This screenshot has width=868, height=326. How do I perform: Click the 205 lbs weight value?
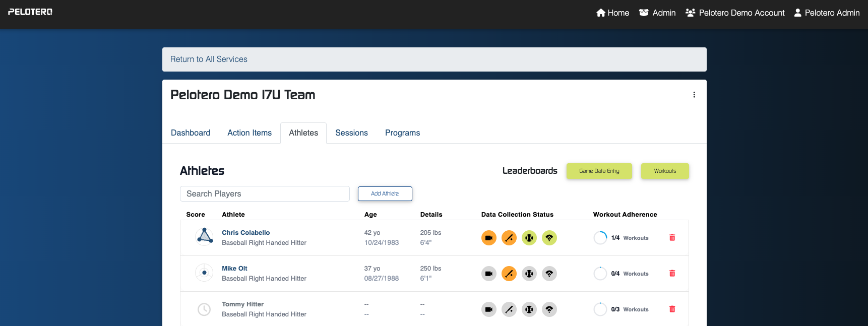click(430, 232)
